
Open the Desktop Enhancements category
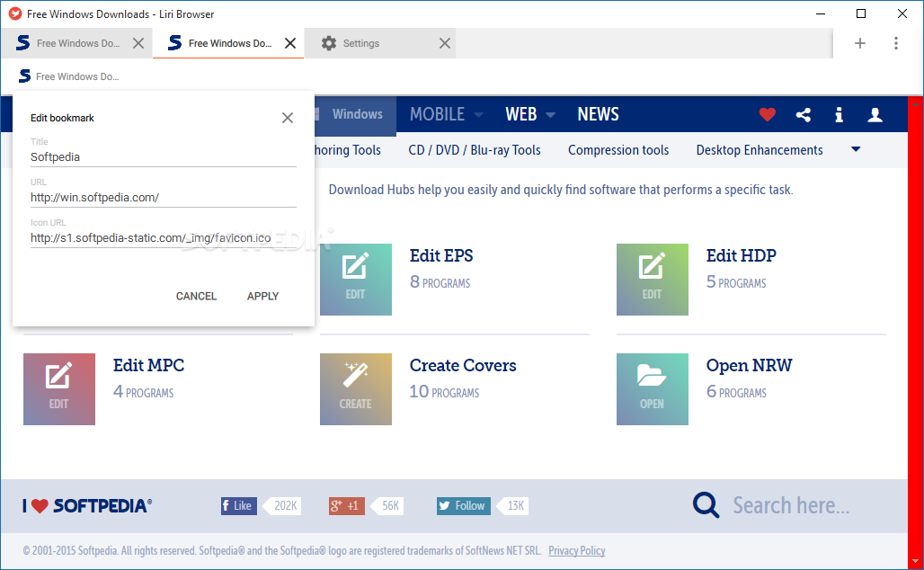759,150
